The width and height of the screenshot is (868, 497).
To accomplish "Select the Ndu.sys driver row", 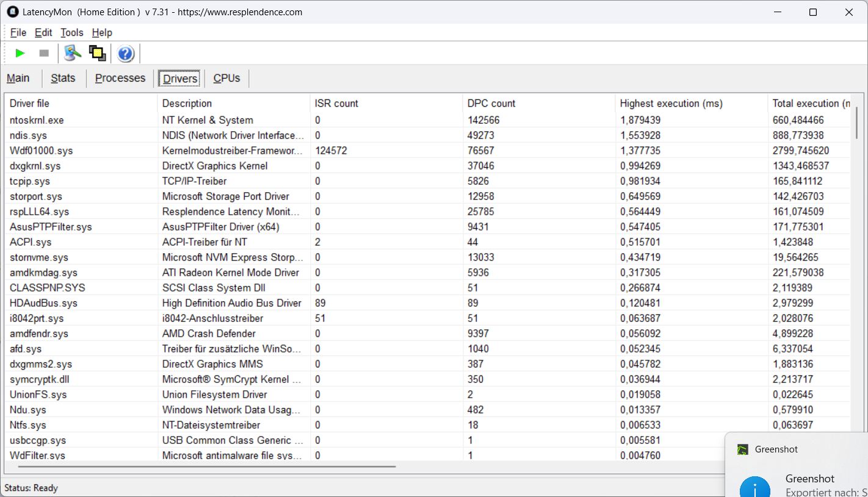I will coord(427,410).
